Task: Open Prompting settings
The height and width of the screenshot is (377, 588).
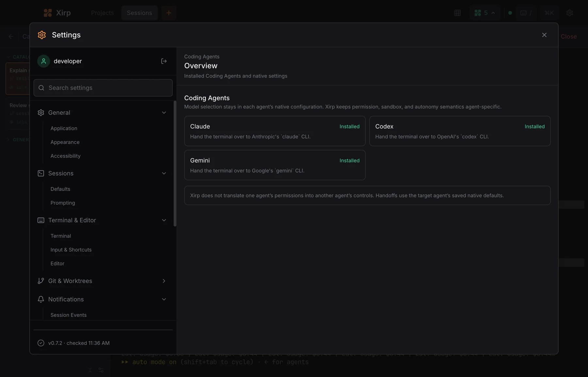Action: pos(63,203)
